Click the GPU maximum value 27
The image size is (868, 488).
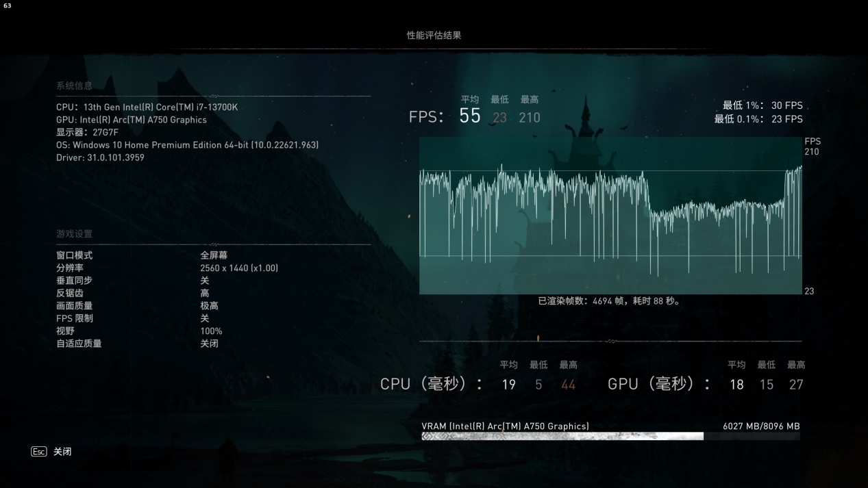click(796, 385)
